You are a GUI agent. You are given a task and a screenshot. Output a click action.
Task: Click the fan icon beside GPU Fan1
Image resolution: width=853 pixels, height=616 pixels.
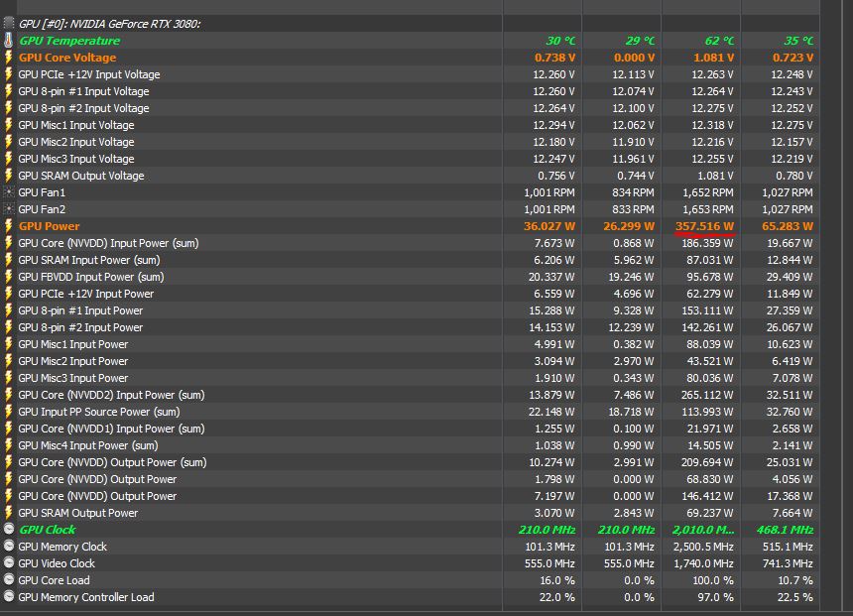(x=9, y=192)
